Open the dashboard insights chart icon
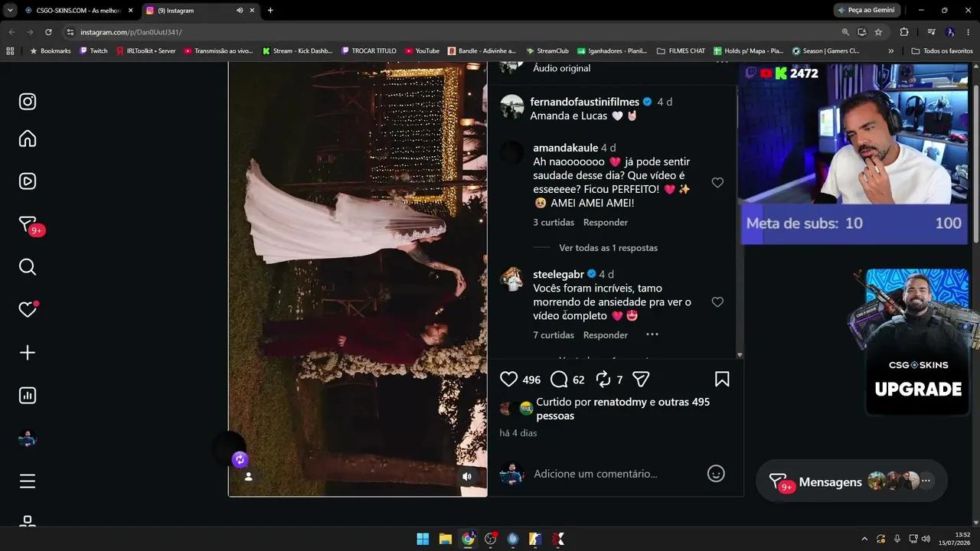 (x=28, y=396)
